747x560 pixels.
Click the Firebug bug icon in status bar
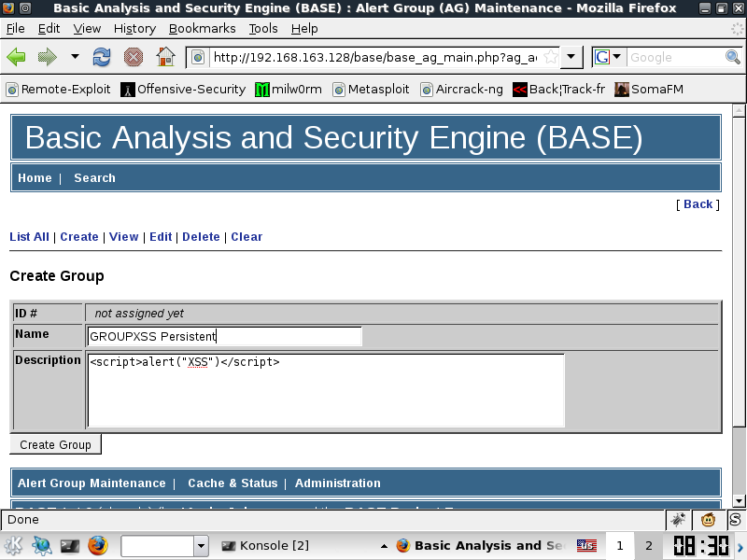(x=679, y=520)
